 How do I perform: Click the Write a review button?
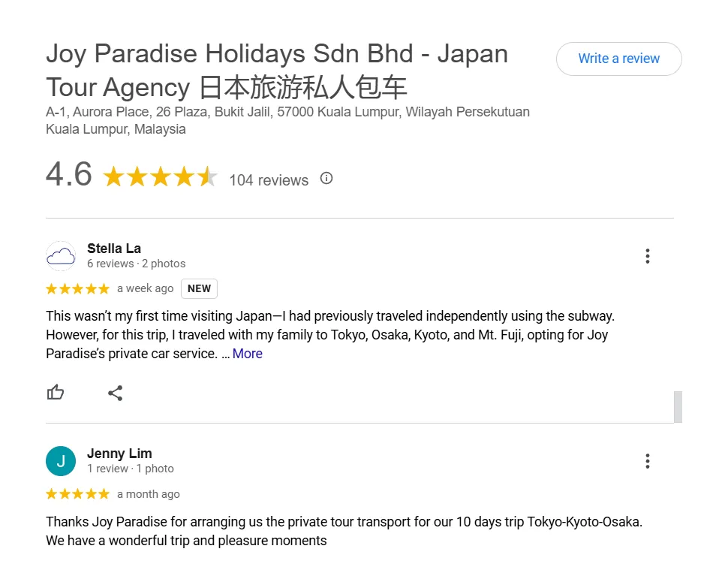(x=619, y=59)
